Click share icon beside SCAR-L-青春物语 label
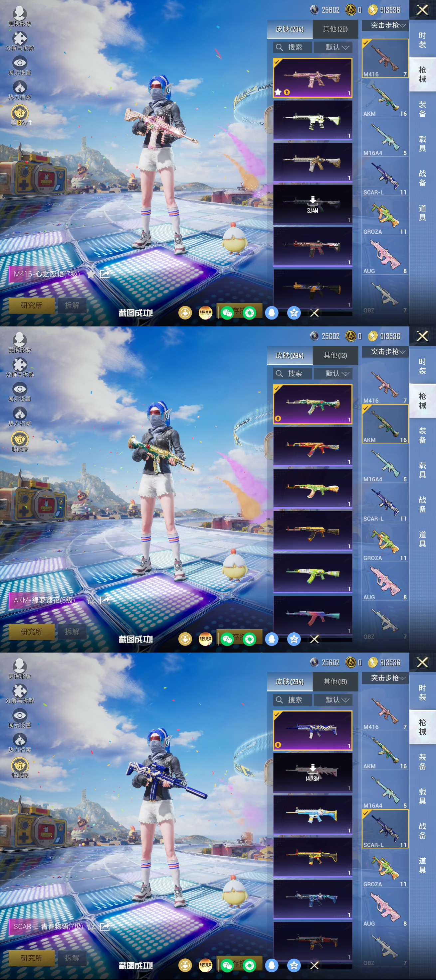Viewport: 436px width, 980px height. (x=105, y=926)
